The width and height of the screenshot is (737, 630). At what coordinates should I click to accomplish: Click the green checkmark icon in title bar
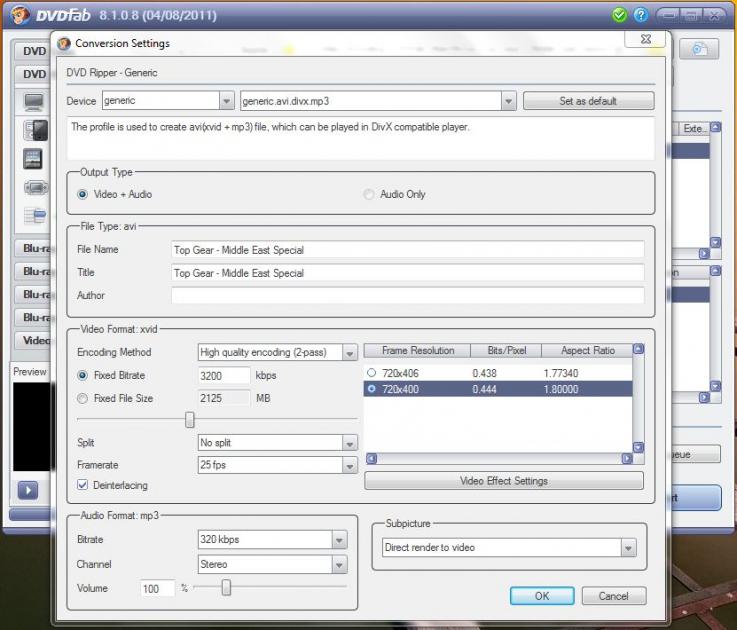click(620, 15)
